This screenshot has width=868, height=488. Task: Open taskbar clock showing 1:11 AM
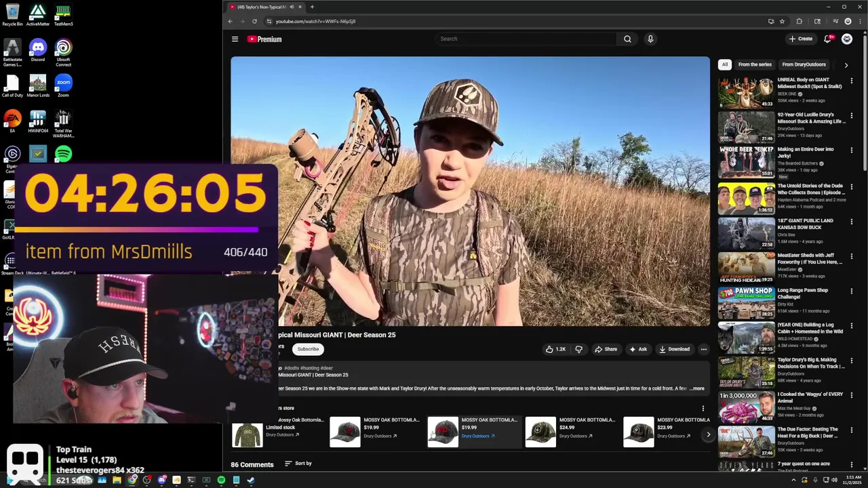(852, 480)
